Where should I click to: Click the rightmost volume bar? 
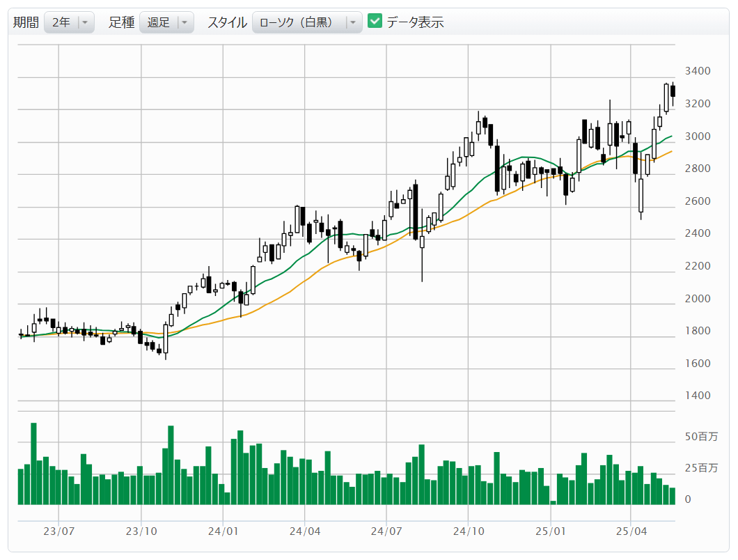(x=672, y=496)
